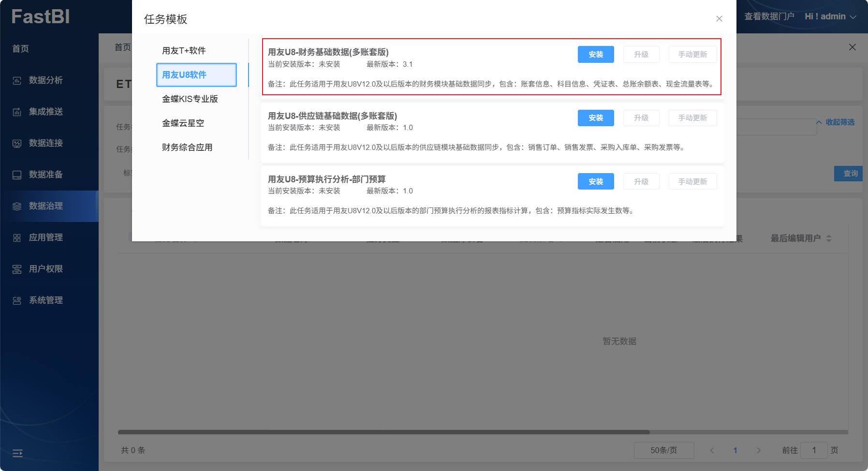Click the 前往 page number input
868x471 pixels.
point(813,450)
